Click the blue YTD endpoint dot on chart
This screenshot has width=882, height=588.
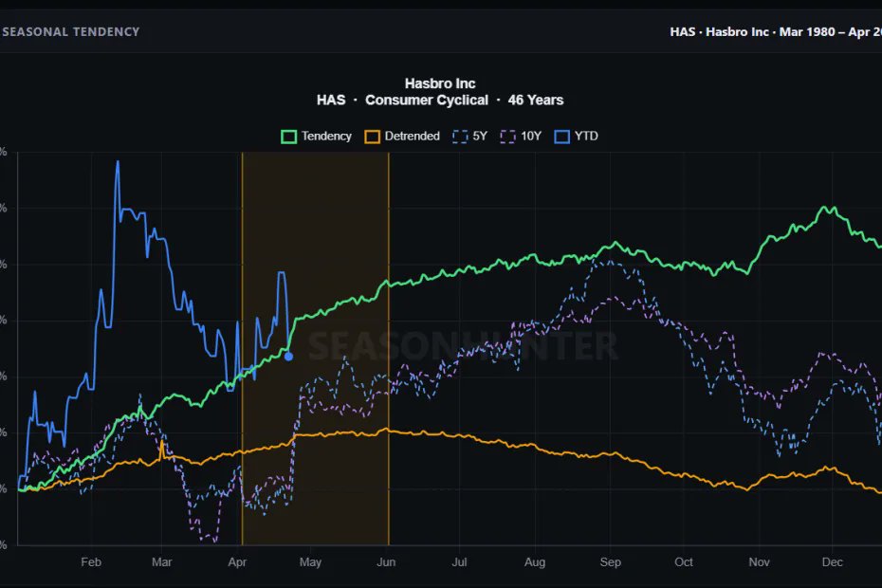[x=288, y=357]
